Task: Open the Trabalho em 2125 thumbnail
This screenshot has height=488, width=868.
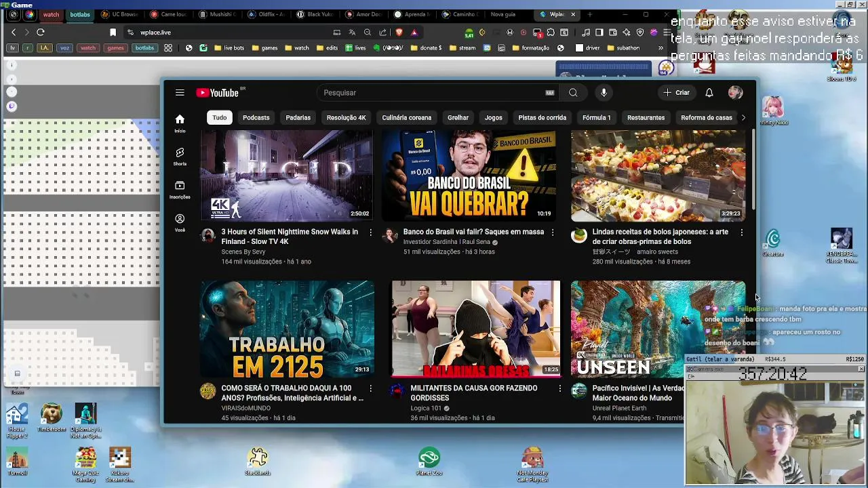Action: point(286,329)
